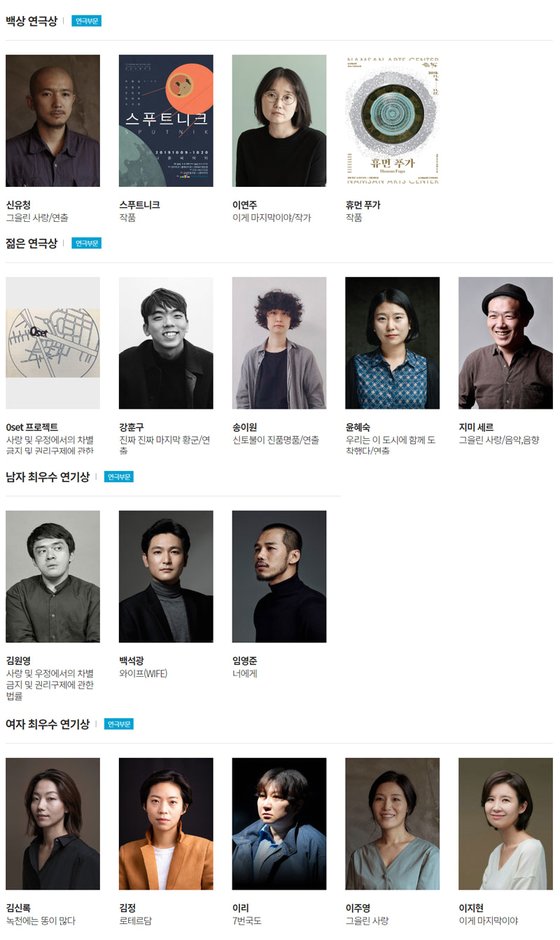
Task: Open the 0set 프로젝트 map image
Action: (x=53, y=343)
